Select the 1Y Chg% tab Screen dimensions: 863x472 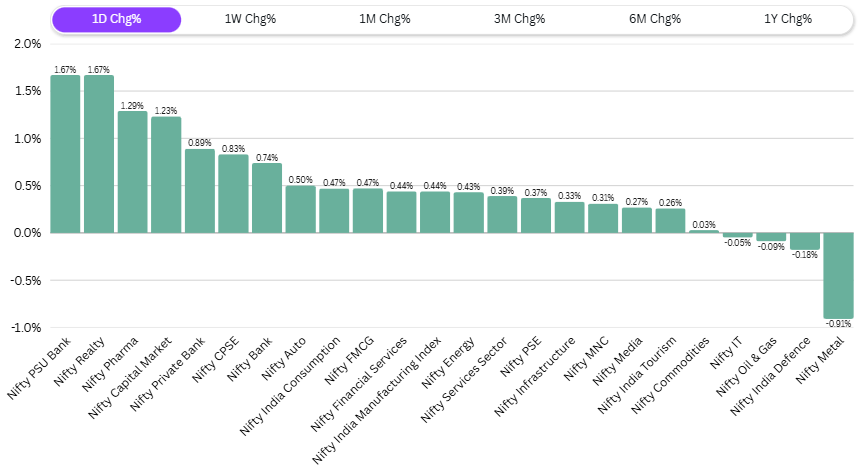(788, 19)
